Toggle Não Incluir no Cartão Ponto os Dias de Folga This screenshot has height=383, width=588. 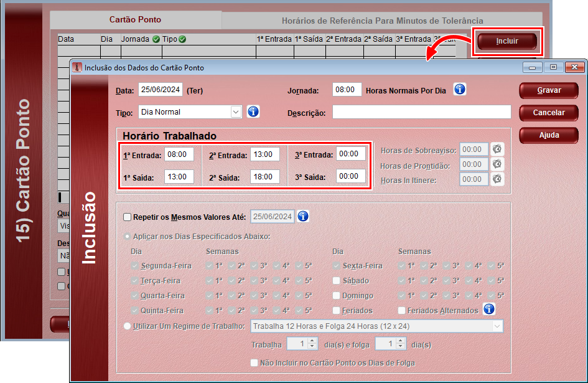(x=254, y=362)
